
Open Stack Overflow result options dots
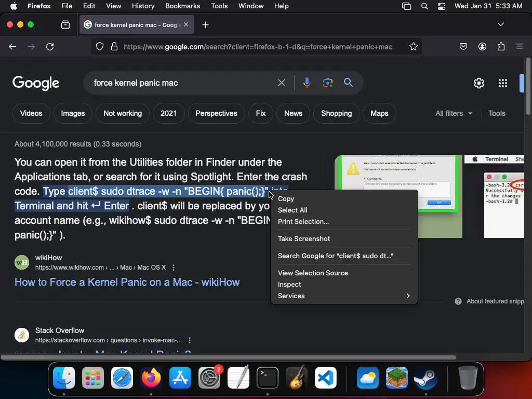(x=189, y=340)
